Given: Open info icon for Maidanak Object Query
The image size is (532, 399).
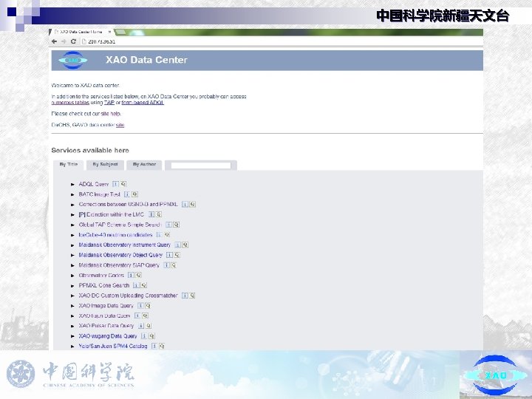Looking at the screenshot, I should (x=169, y=255).
